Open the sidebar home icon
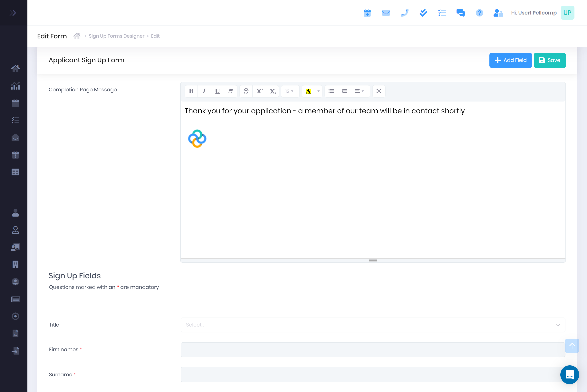This screenshot has height=392, width=587. 15,68
